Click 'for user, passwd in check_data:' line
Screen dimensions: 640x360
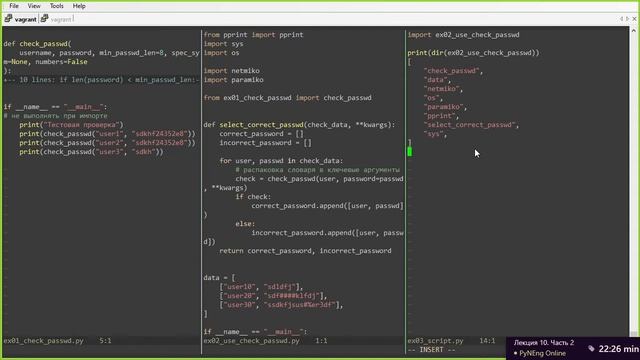pos(281,161)
